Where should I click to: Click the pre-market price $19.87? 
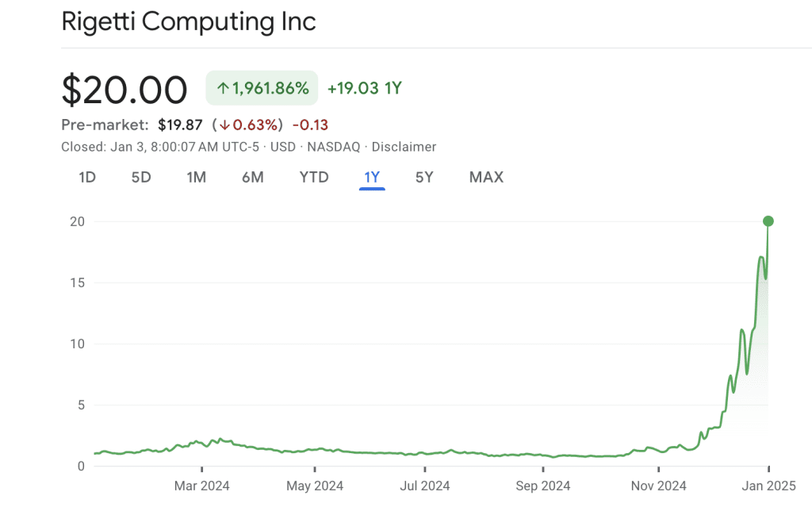(179, 125)
